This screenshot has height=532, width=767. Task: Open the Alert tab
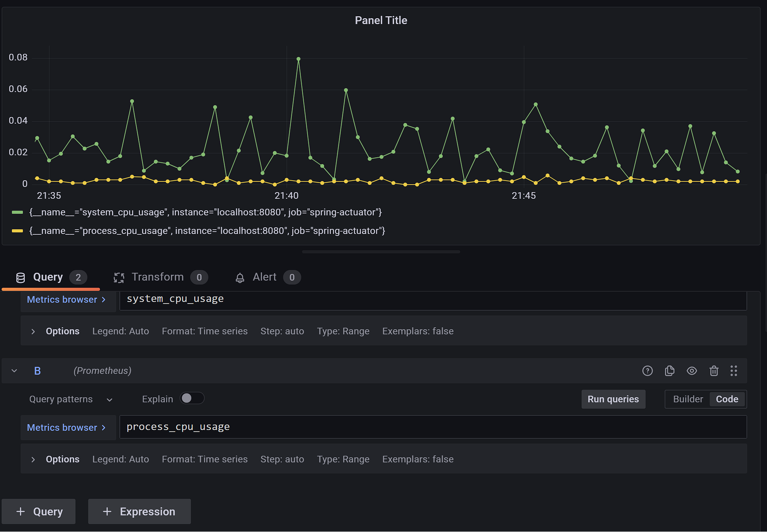[264, 277]
